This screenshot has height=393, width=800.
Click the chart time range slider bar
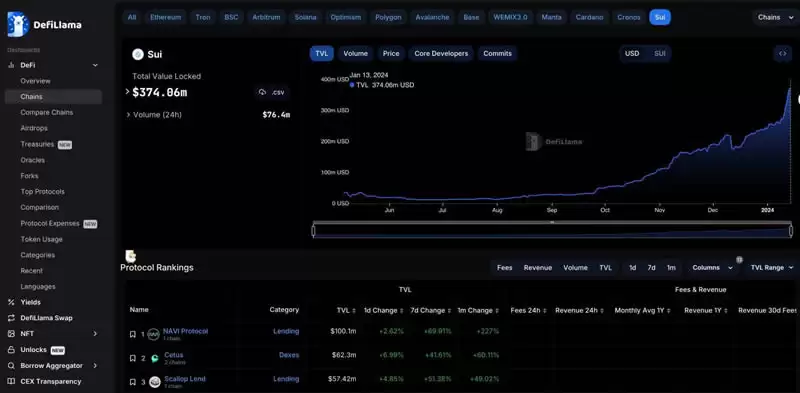(552, 231)
